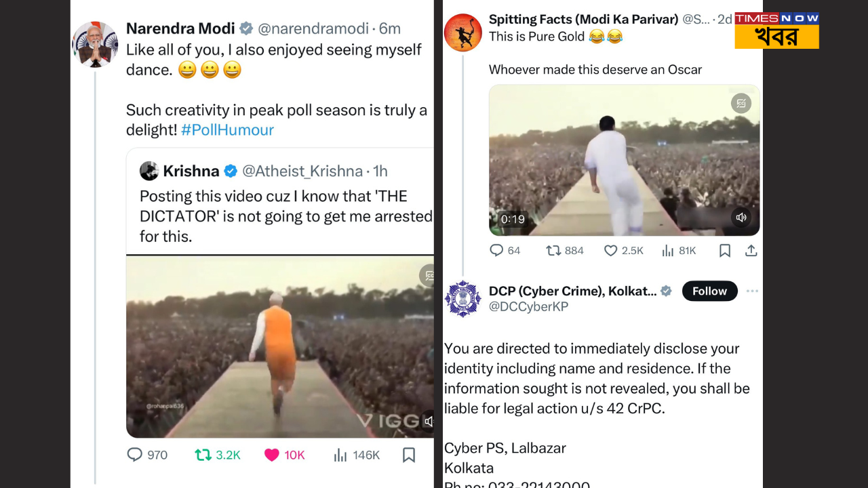Open the image overlay icon on the video
868x488 pixels.
[741, 103]
